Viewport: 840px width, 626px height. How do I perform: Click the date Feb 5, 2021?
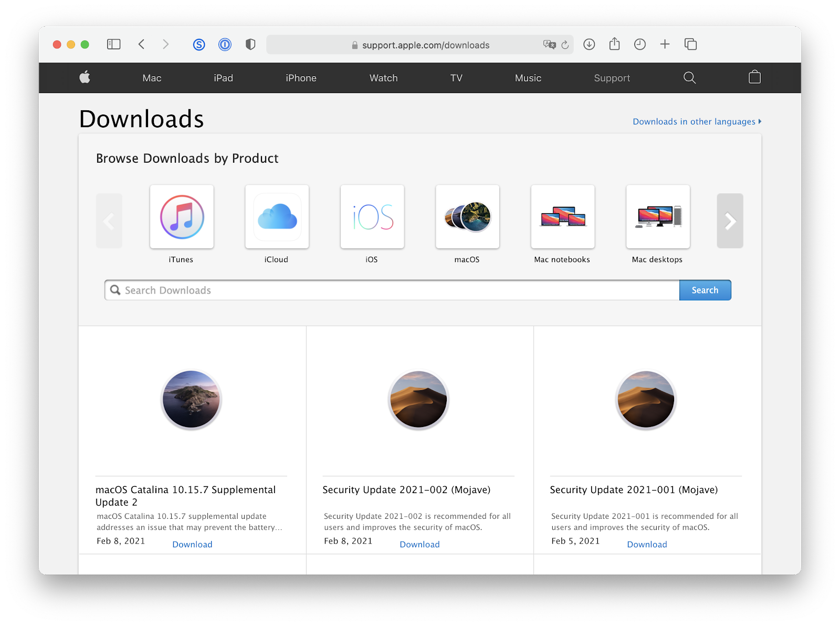[x=575, y=541]
